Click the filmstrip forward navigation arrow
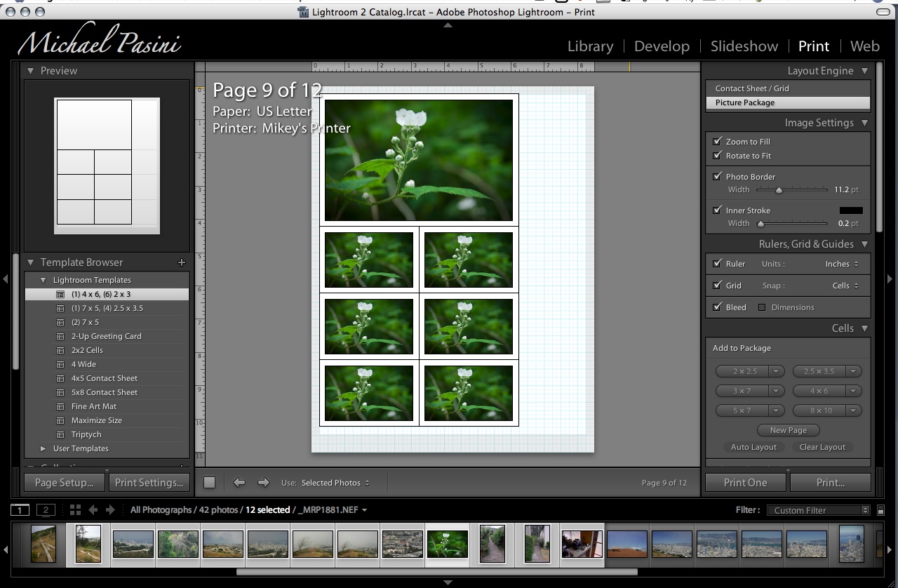This screenshot has height=588, width=898. (109, 510)
